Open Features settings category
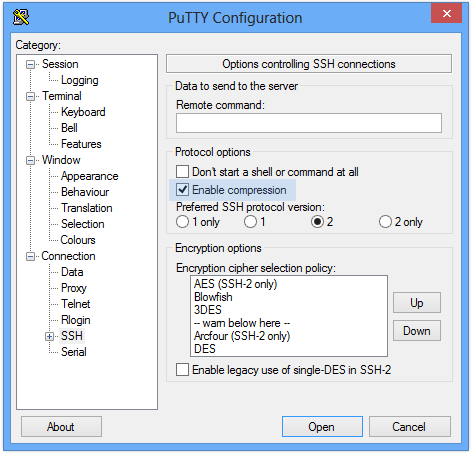Viewport: 473px width, 454px height. pyautogui.click(x=81, y=144)
